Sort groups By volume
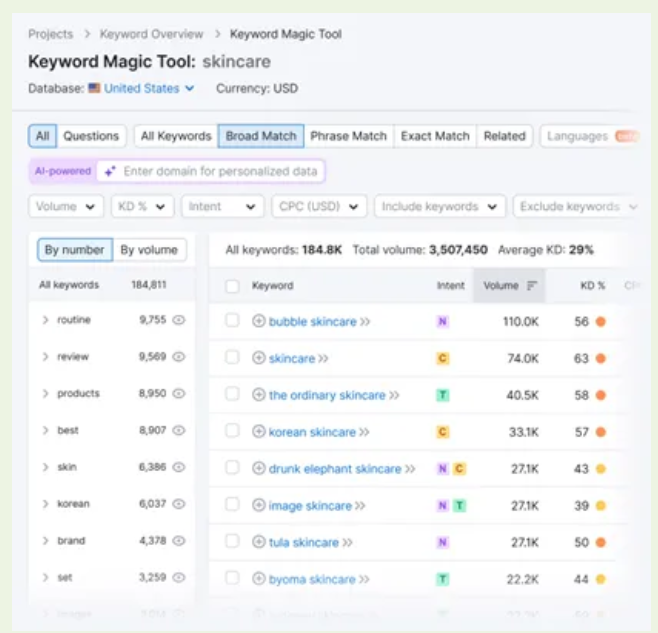The width and height of the screenshot is (658, 633). point(149,250)
